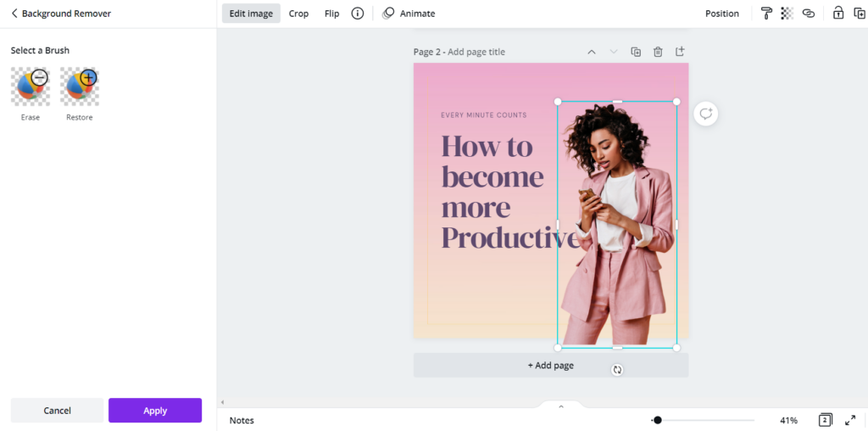Click the bottom-right corner resize handle
The height and width of the screenshot is (431, 868).
676,348
